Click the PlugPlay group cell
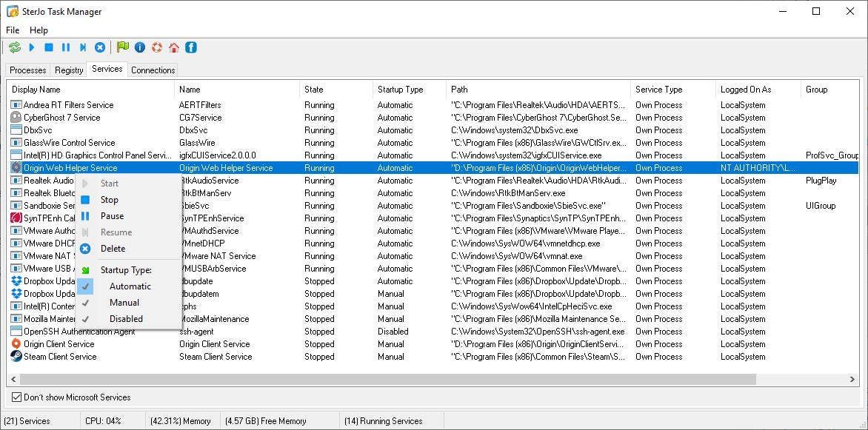 pos(821,181)
